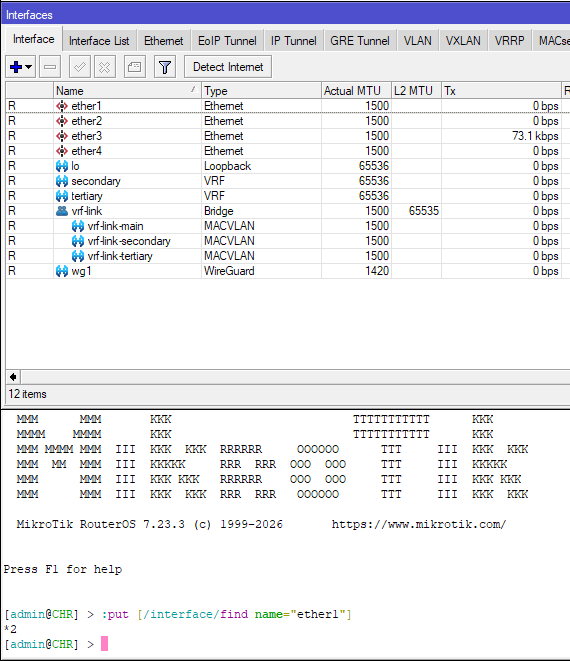Viewport: 570px width, 661px height.
Task: Click the wg1 WireGuard interface icon
Action: pos(62,271)
